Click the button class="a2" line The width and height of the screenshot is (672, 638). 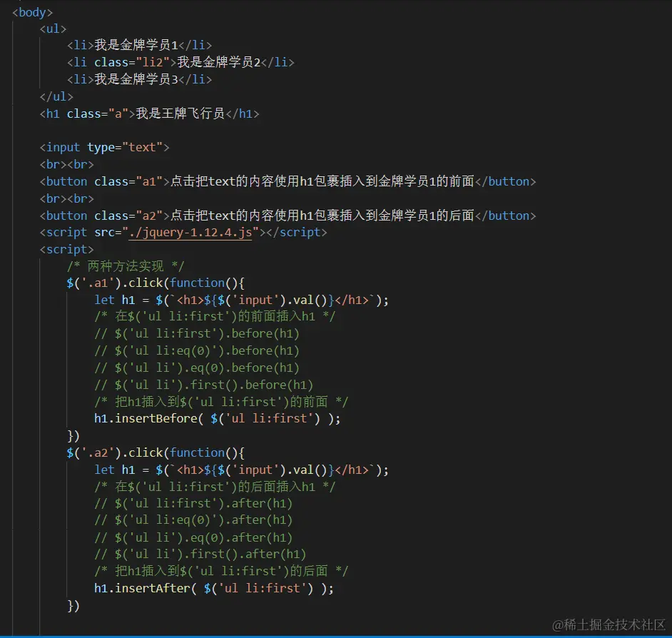287,216
